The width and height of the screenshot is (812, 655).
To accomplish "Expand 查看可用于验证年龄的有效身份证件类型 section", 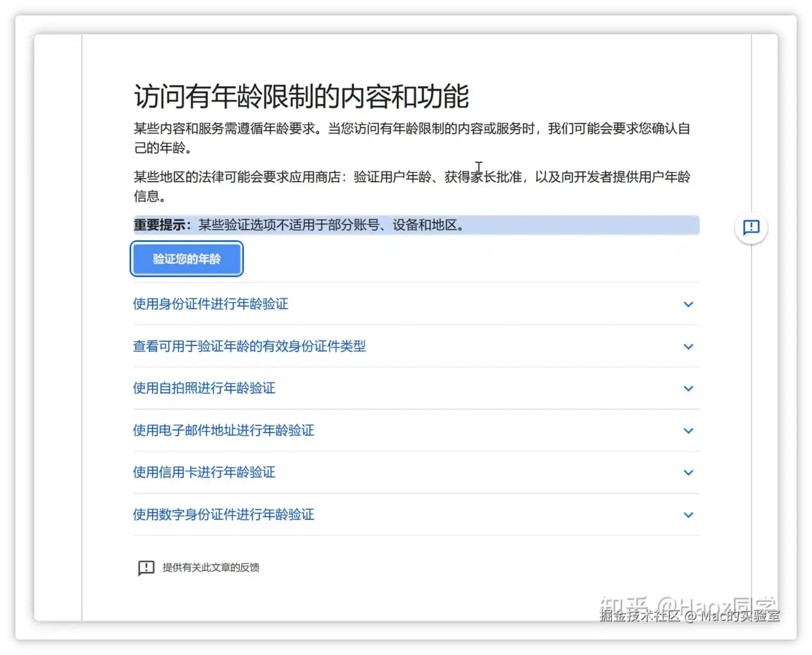I will tap(416, 346).
